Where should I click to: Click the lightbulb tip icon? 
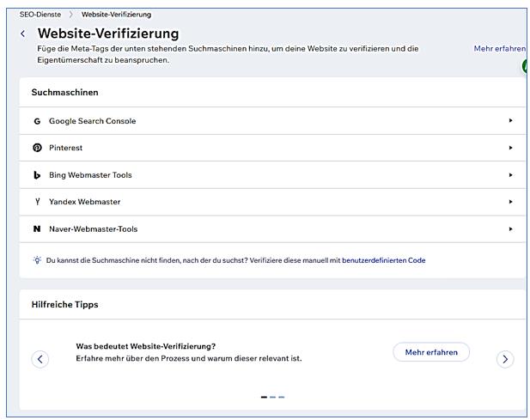pyautogui.click(x=37, y=260)
